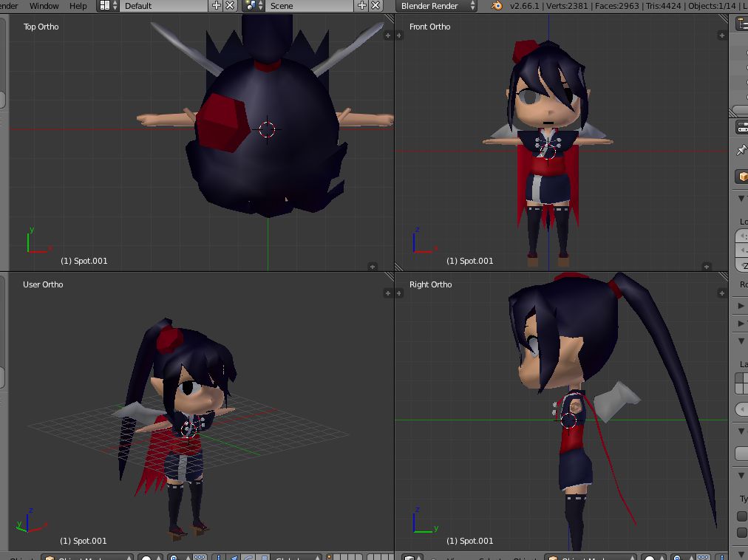Browse scenes via the scene icon

254,6
